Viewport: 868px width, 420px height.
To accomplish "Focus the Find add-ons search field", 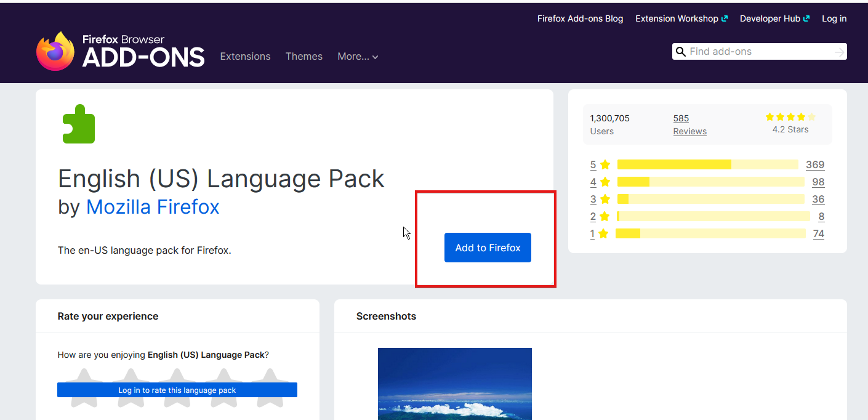I will [x=758, y=52].
